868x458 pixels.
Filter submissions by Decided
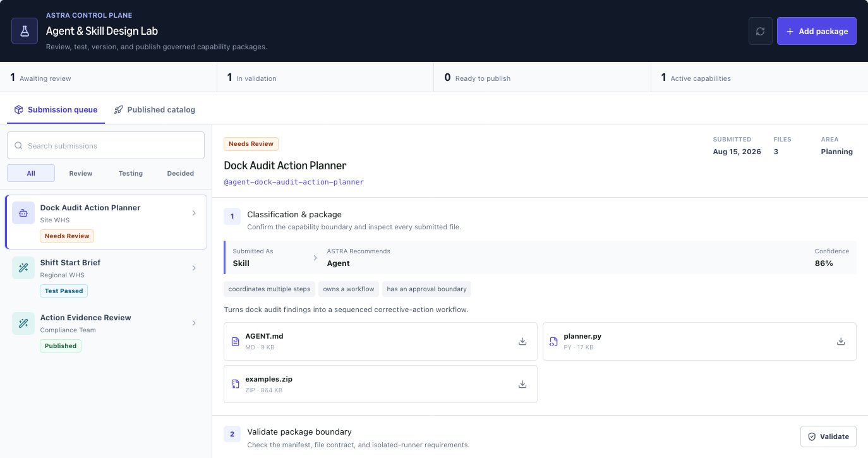(x=181, y=173)
